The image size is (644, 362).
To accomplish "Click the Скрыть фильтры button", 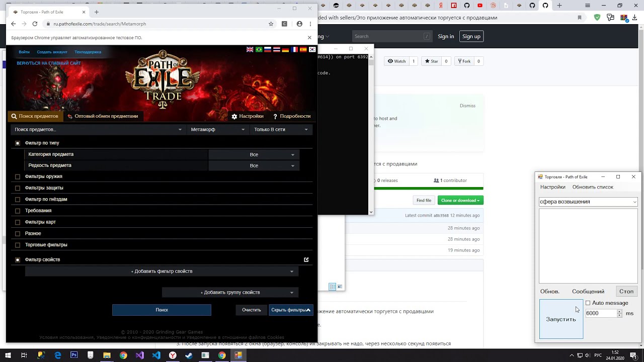I will pos(291,310).
